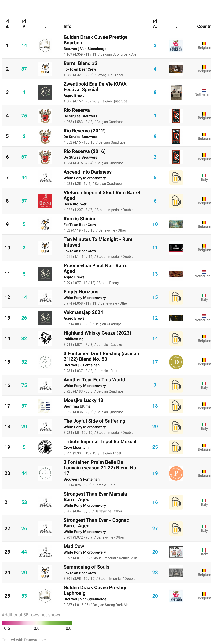Click the pink-to-green color legend bar
The image size is (213, 644).
click(37, 623)
